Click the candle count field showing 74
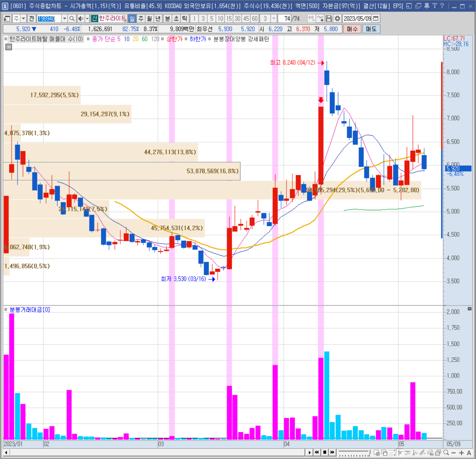The image size is (476, 459). pyautogui.click(x=285, y=18)
